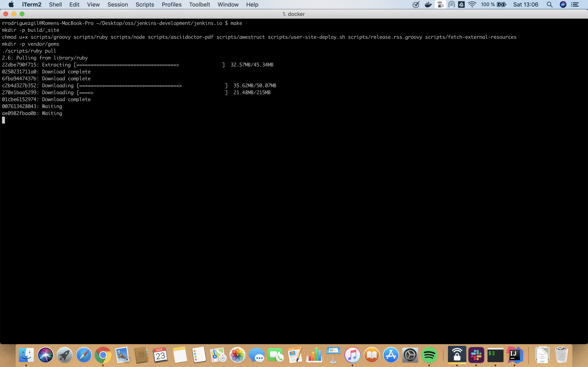Screen dimensions: 588x367
Task: Open Spotify in the dock
Action: click(428, 355)
